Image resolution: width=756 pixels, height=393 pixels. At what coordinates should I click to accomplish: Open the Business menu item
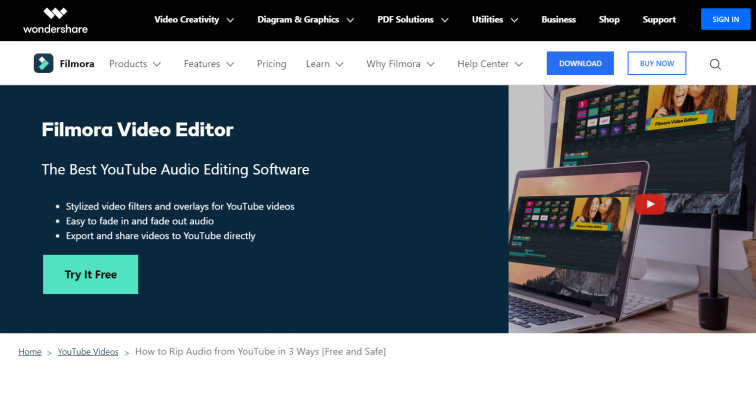pyautogui.click(x=558, y=20)
